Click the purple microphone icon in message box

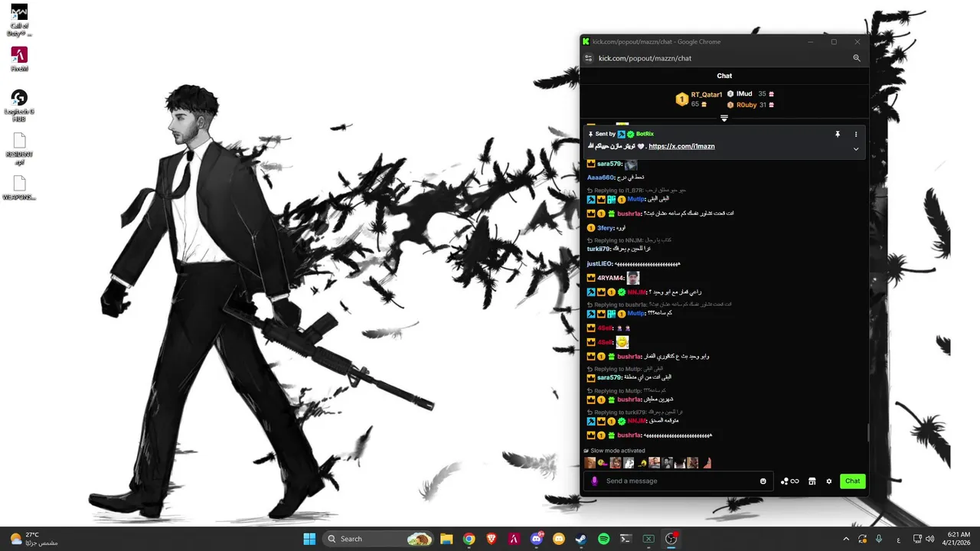(595, 481)
